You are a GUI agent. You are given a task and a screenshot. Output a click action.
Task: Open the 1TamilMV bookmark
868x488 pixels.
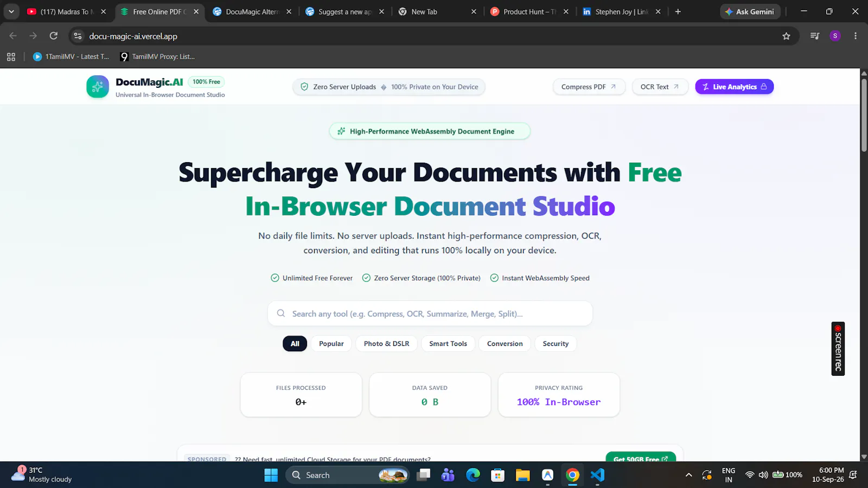click(71, 56)
